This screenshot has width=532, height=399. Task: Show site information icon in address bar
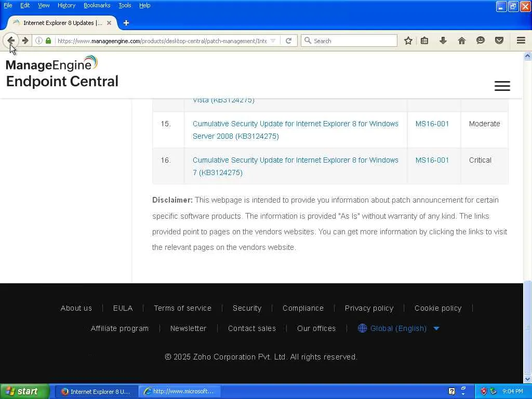coord(39,41)
